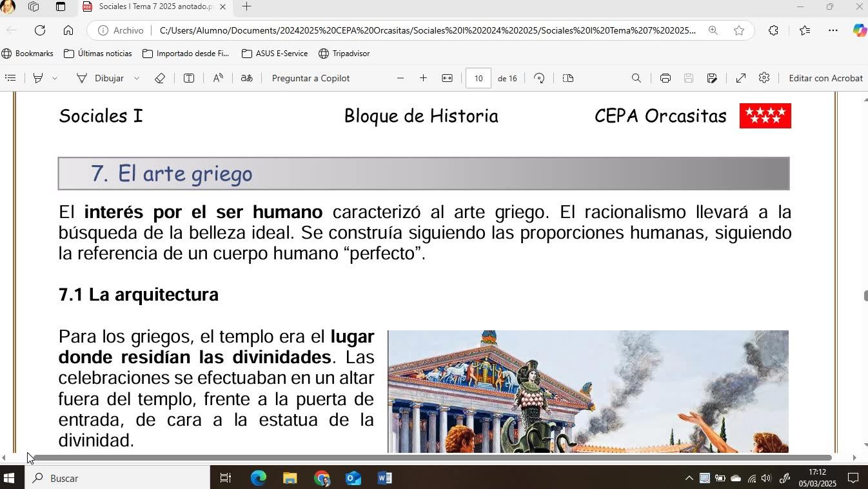Click the address bar file path

coord(428,30)
